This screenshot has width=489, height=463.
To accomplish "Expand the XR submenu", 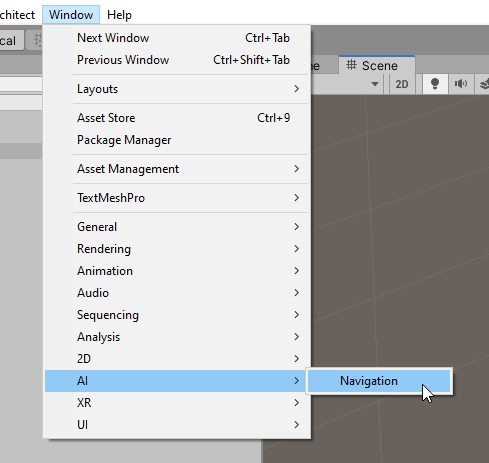I will point(177,403).
